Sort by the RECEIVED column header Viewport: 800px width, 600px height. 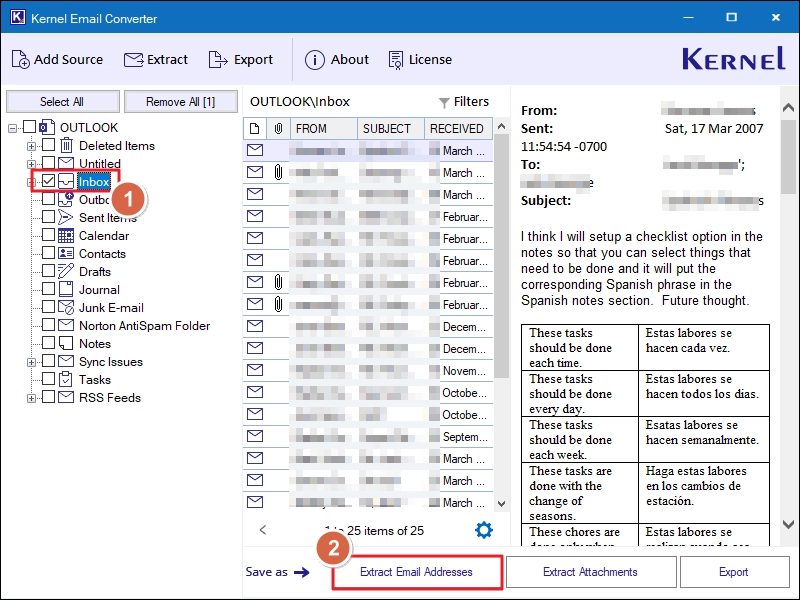pos(459,129)
